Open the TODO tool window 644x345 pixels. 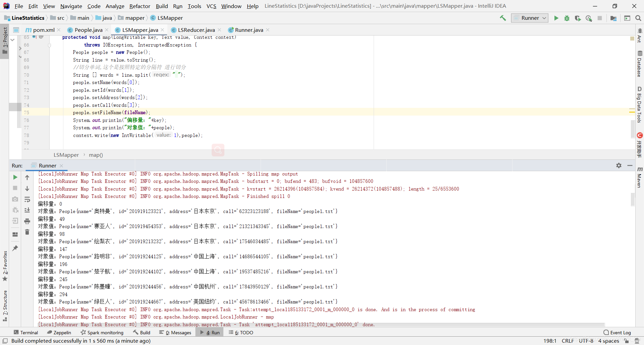[x=241, y=333]
